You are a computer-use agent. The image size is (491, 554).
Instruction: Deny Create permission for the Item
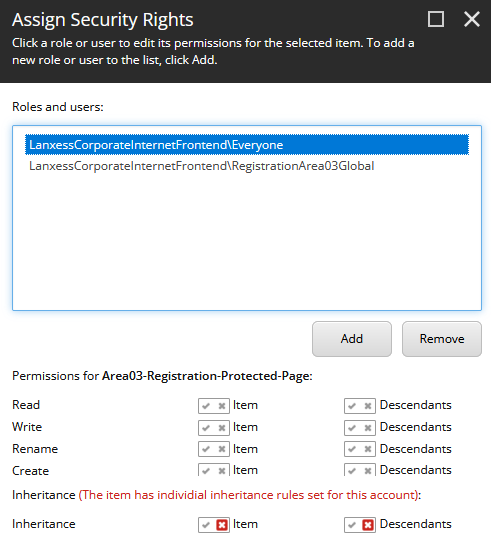pos(221,471)
